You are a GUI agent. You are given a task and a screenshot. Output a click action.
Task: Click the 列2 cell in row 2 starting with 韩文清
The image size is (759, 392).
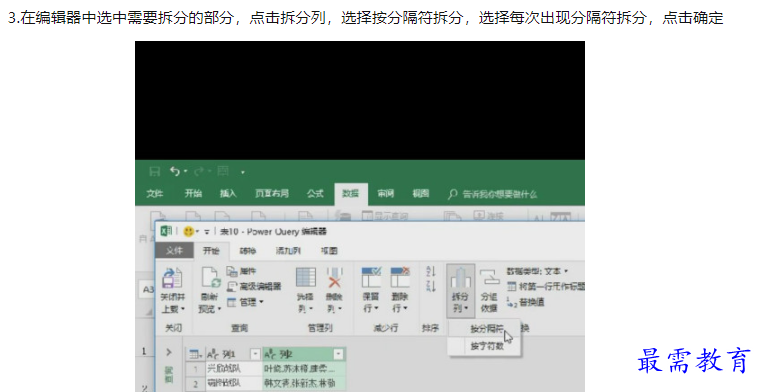click(x=304, y=383)
